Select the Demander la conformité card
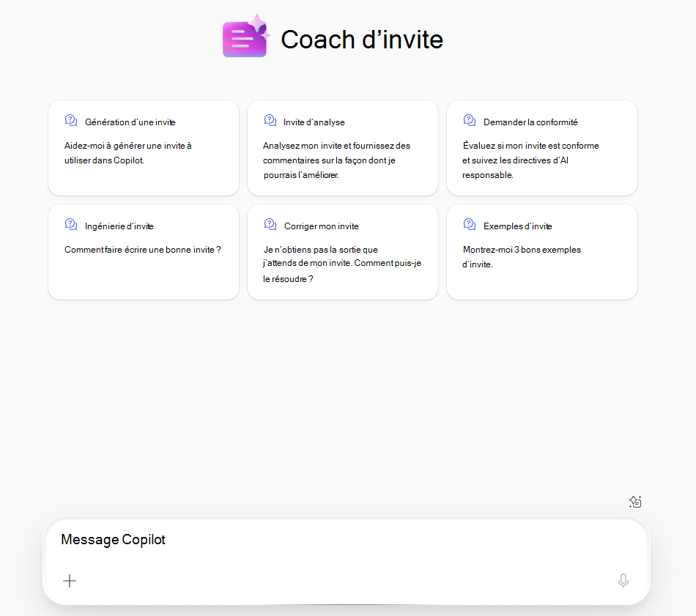Viewport: 696px width, 616px height. click(x=542, y=148)
